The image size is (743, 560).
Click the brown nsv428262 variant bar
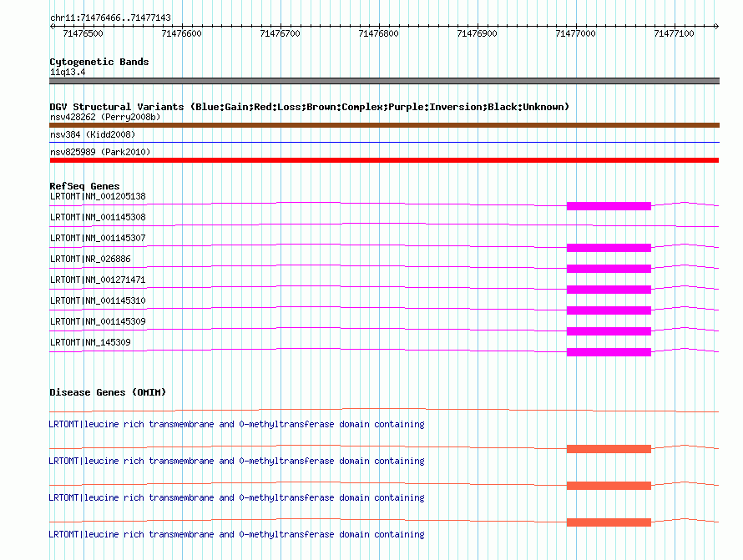coord(384,125)
